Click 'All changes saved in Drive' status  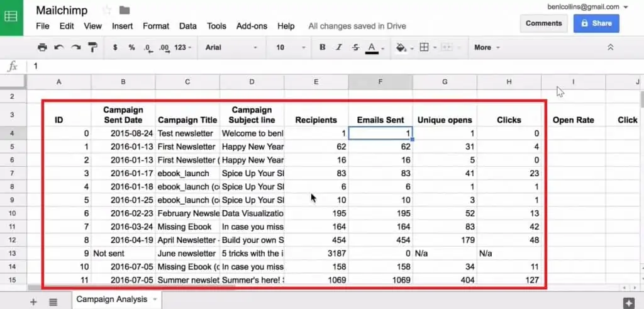click(x=357, y=26)
